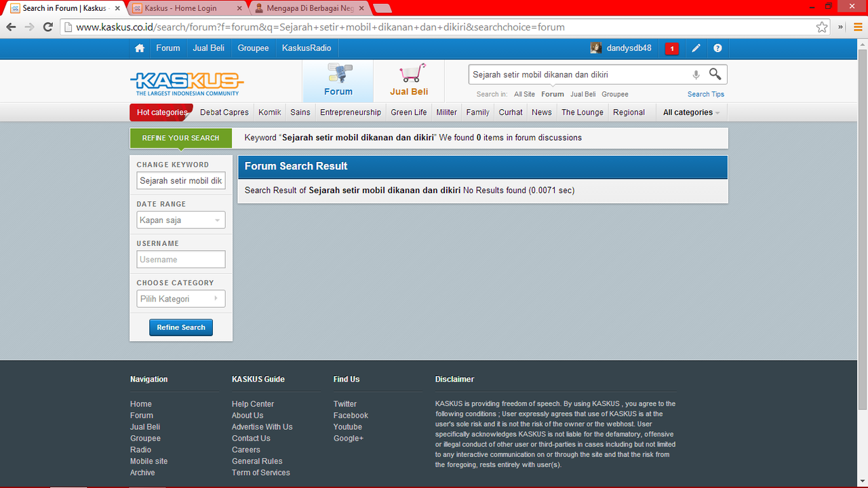Select the Forum section tab with icon
868x488 pixels.
coord(338,81)
